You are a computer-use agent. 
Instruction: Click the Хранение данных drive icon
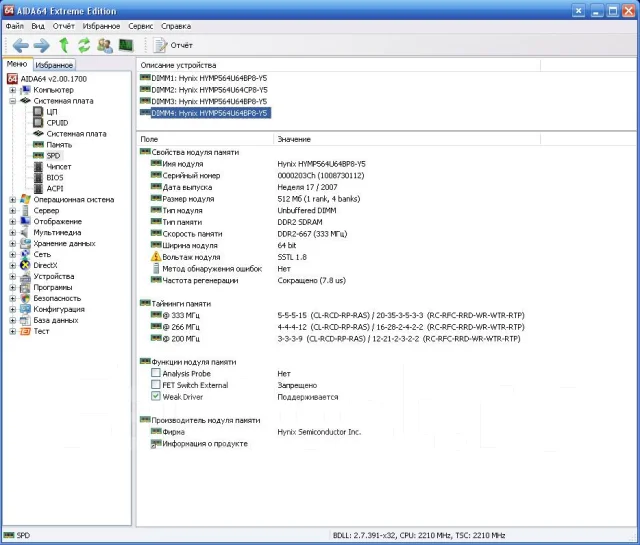[x=25, y=244]
